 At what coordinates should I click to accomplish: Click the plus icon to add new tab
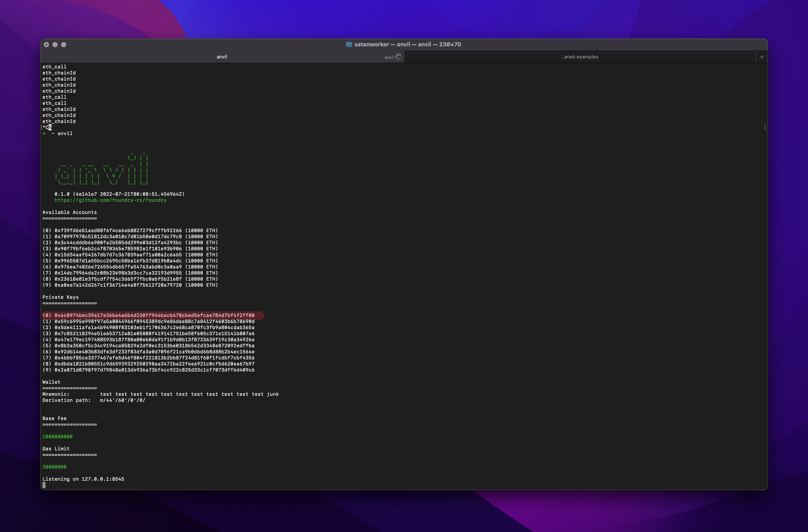(761, 57)
